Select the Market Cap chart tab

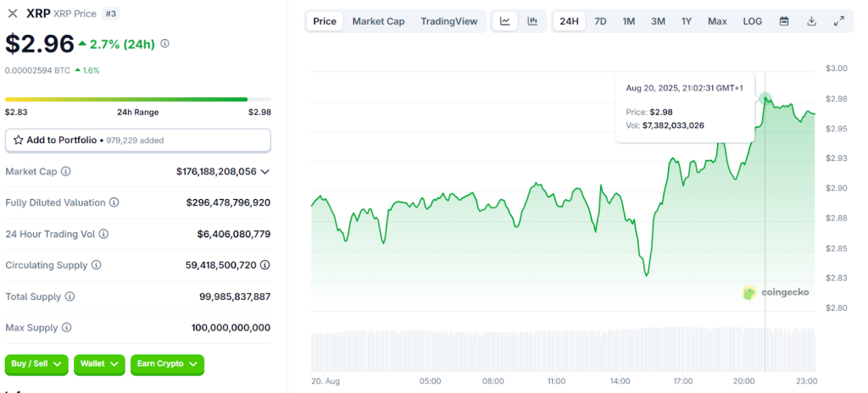click(x=379, y=21)
